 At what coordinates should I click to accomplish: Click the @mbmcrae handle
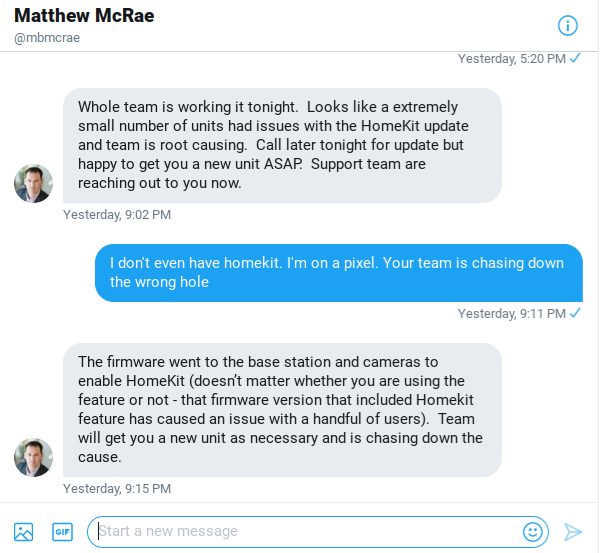coord(47,38)
